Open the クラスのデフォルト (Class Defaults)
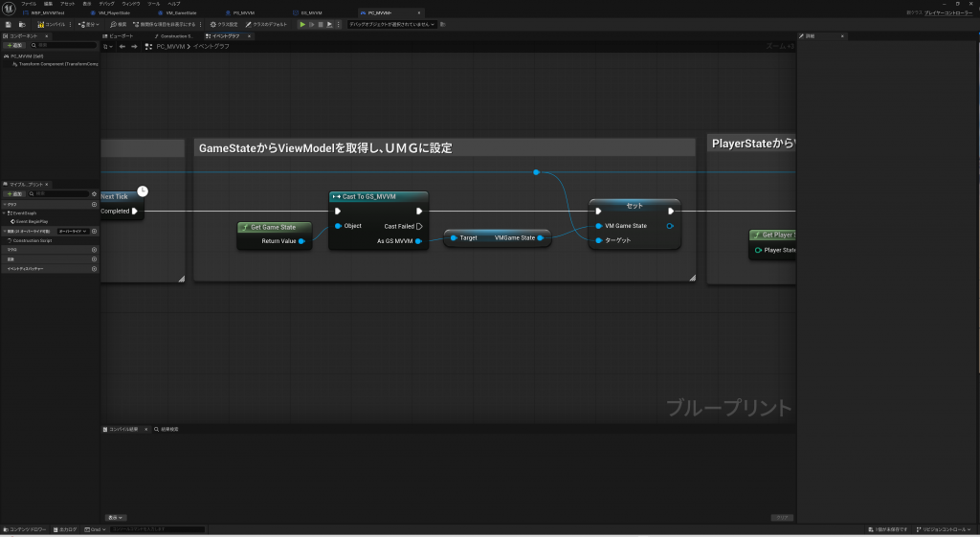 266,24
